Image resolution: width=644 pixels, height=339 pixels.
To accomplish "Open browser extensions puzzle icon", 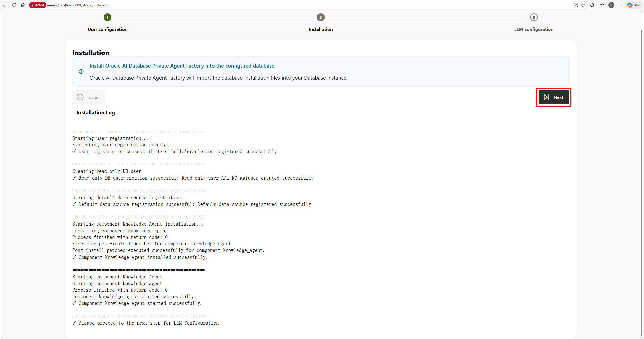I will click(x=592, y=5).
